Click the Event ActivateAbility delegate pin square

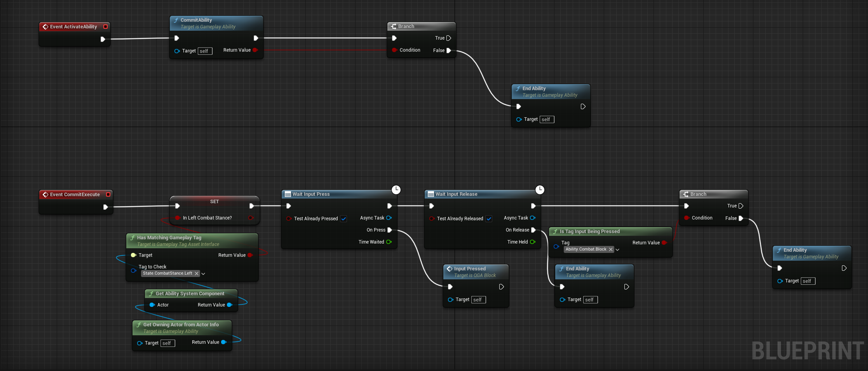pos(105,27)
